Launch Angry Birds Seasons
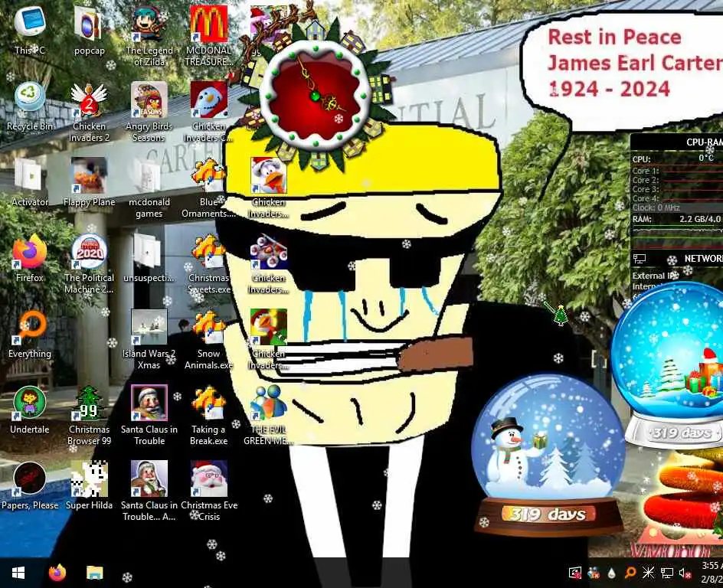The height and width of the screenshot is (588, 723). coord(149,112)
